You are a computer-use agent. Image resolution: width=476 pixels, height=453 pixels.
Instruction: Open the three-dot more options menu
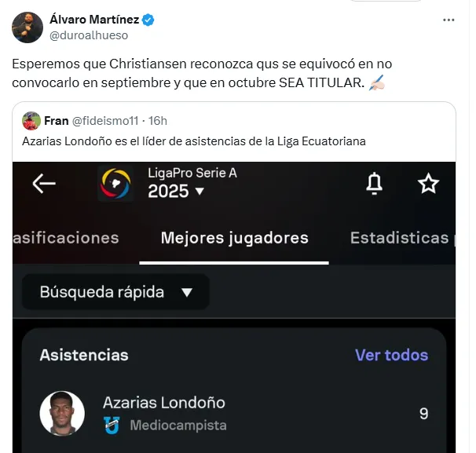tap(449, 20)
